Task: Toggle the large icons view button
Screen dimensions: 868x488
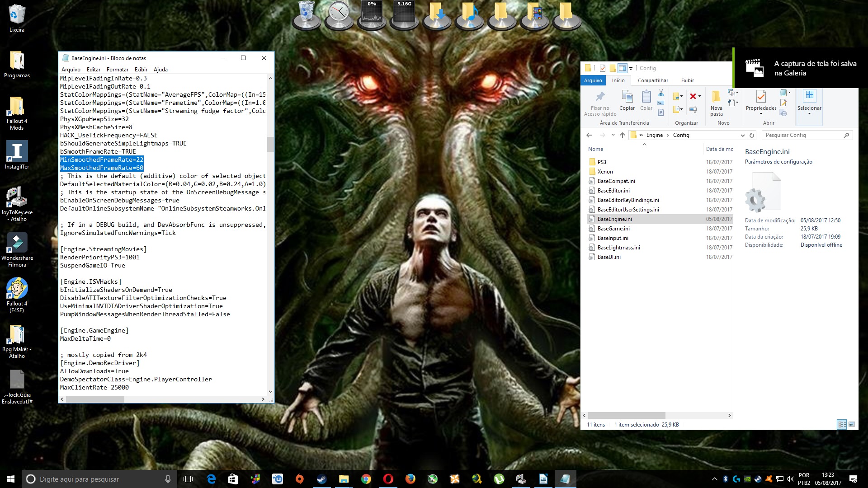Action: 852,424
